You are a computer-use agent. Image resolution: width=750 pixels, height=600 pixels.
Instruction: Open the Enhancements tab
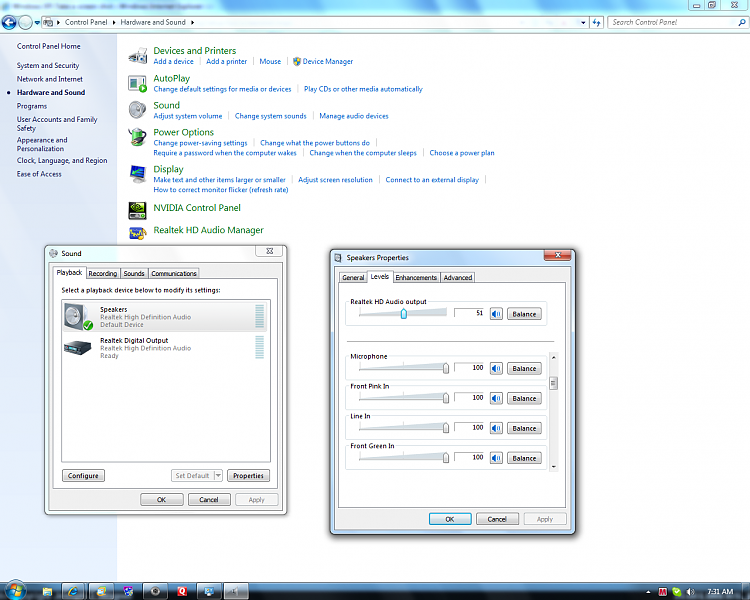416,278
